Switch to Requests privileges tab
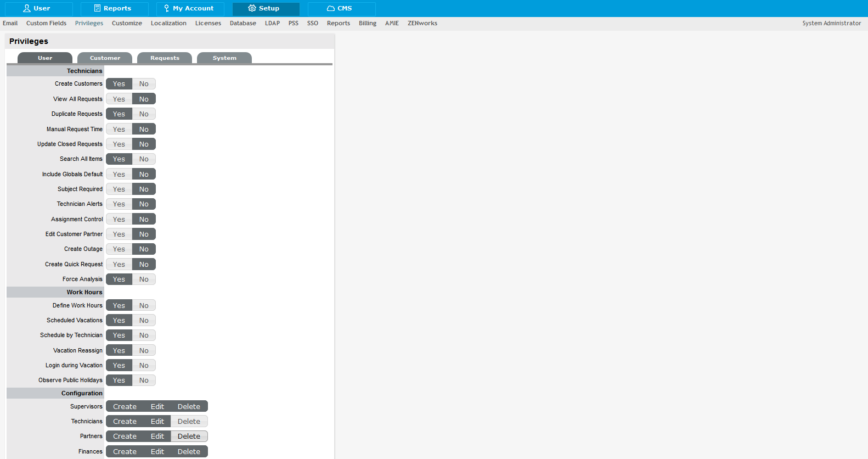Image resolution: width=868 pixels, height=459 pixels. pyautogui.click(x=165, y=58)
